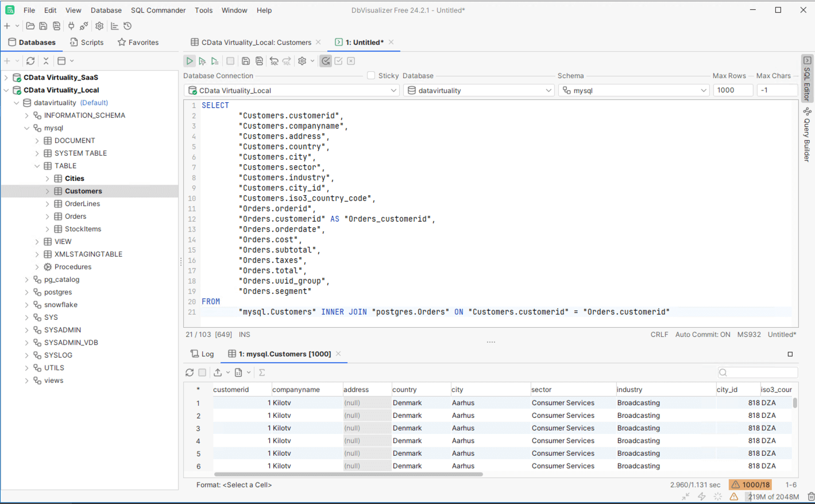Click the sigma aggregation icon in results

[x=262, y=373]
